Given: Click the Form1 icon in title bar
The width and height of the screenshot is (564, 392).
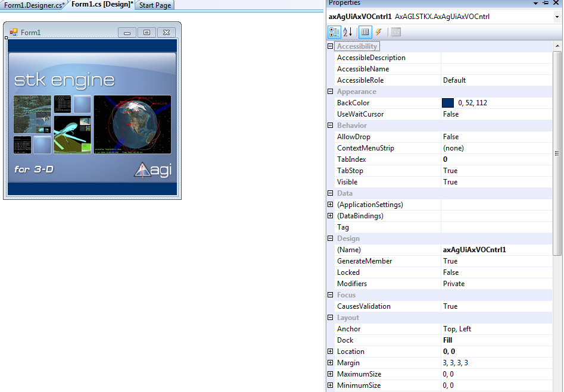Looking at the screenshot, I should click(x=13, y=33).
